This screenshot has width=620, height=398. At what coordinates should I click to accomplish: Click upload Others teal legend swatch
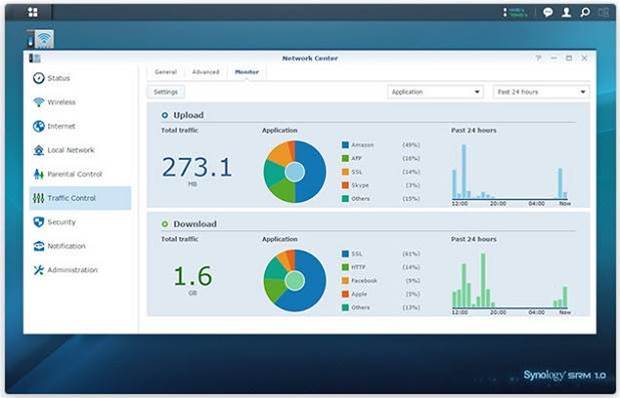[345, 199]
